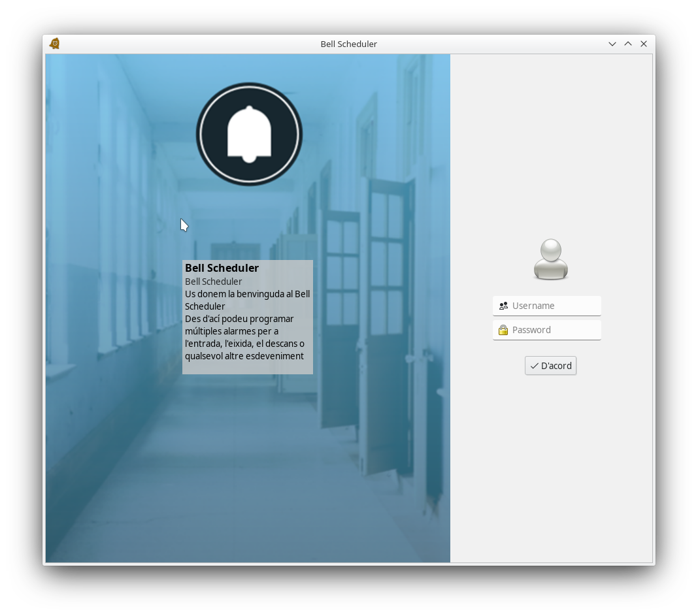
Task: Click the grey Bell Scheduler subtitle text
Action: click(213, 282)
